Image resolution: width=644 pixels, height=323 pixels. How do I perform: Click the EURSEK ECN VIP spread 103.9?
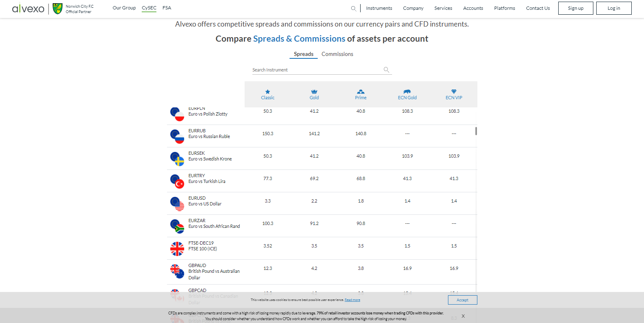[x=454, y=156]
